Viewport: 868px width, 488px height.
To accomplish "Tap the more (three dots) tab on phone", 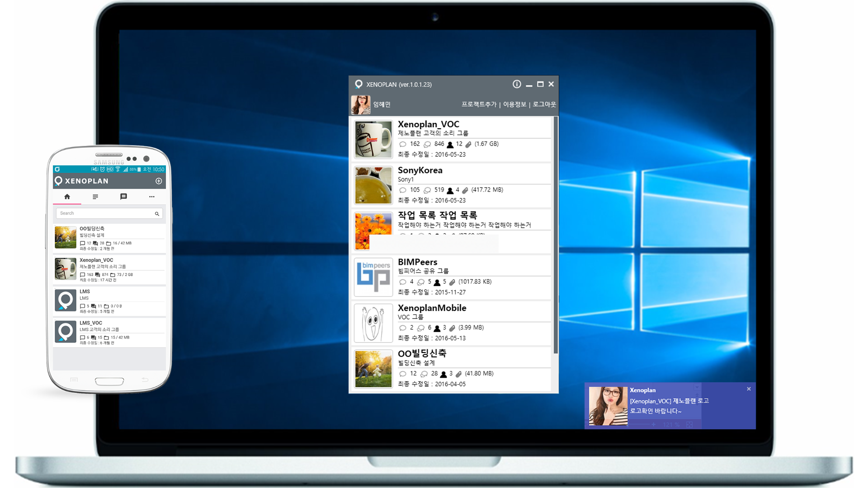I will coord(151,197).
